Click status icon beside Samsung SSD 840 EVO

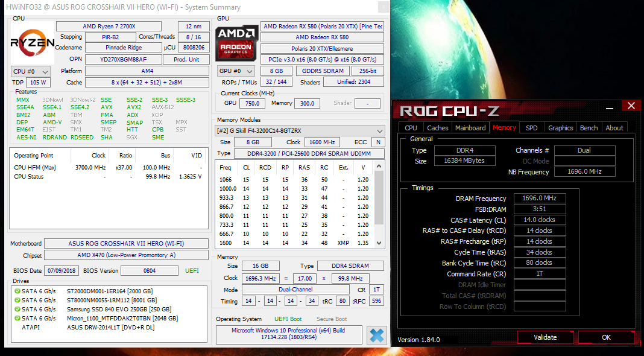(17, 310)
